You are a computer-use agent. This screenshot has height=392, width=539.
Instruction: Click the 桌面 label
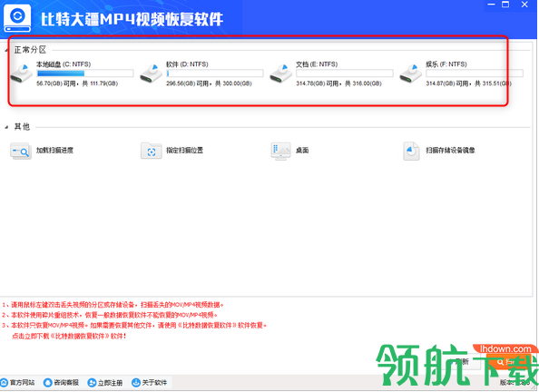tap(302, 151)
